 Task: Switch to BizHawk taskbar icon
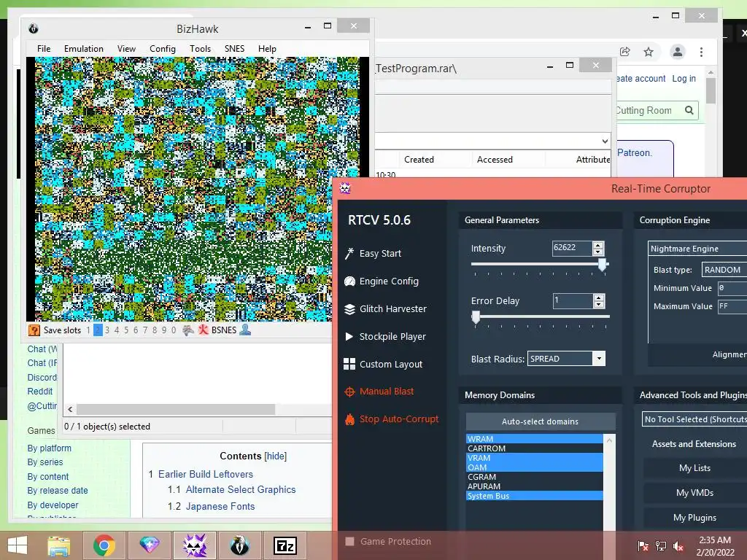(239, 545)
